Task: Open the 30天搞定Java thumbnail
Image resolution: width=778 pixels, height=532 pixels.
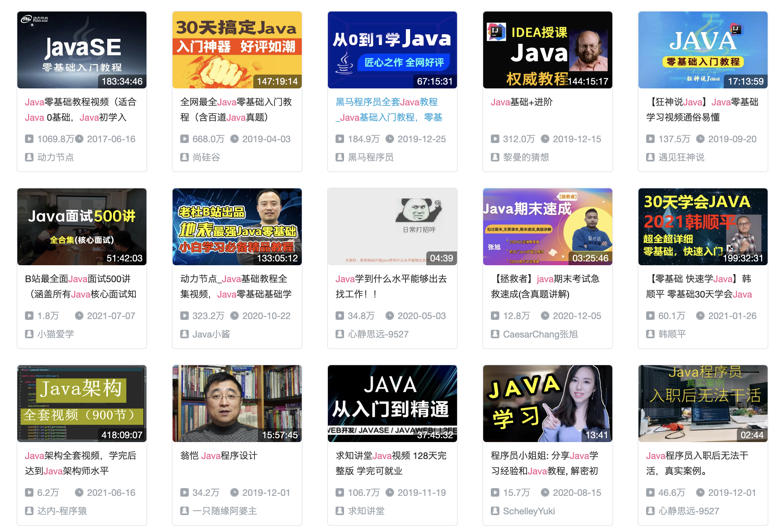Action: pos(237,50)
